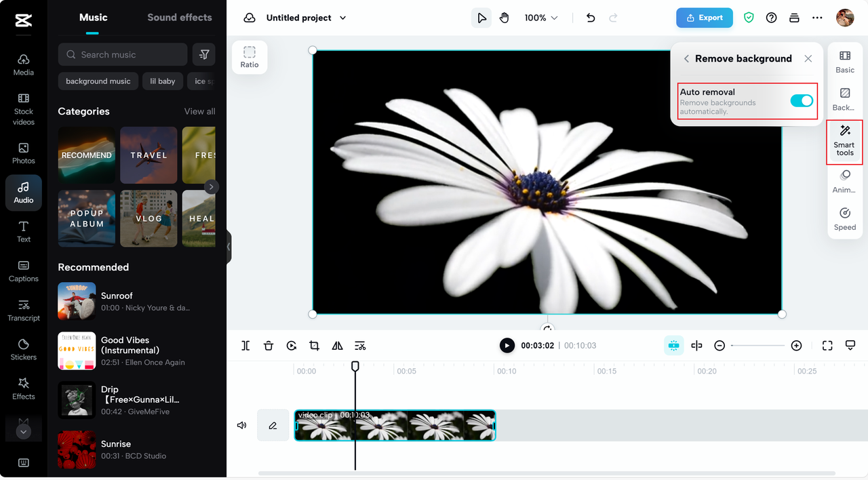Click View all categories link
Image resolution: width=868 pixels, height=480 pixels.
click(199, 111)
